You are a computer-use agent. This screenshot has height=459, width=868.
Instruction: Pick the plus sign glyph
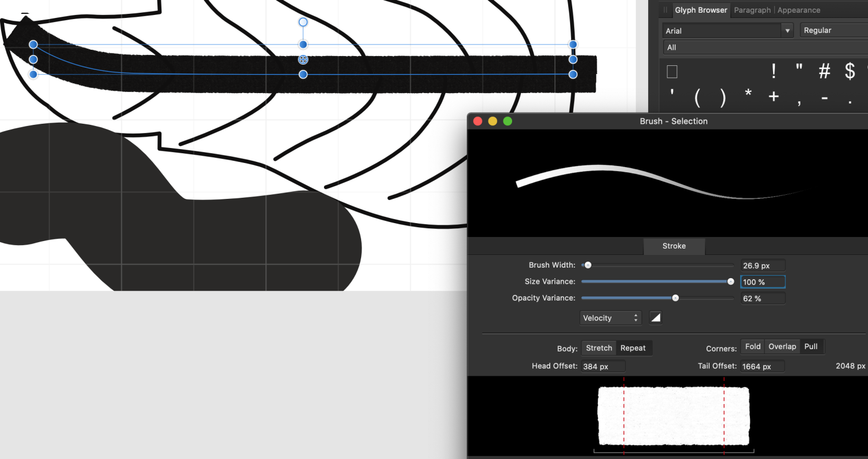(773, 97)
